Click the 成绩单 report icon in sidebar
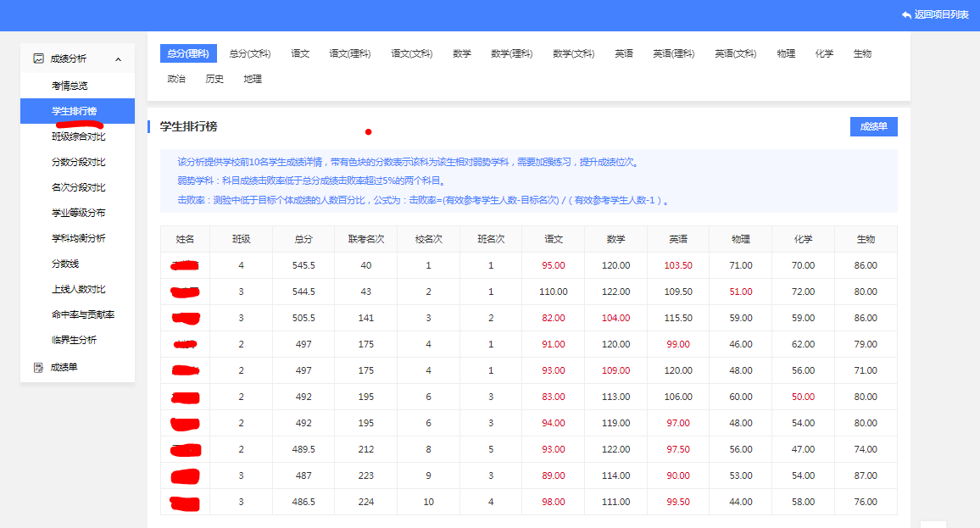The height and width of the screenshot is (528, 980). point(38,368)
